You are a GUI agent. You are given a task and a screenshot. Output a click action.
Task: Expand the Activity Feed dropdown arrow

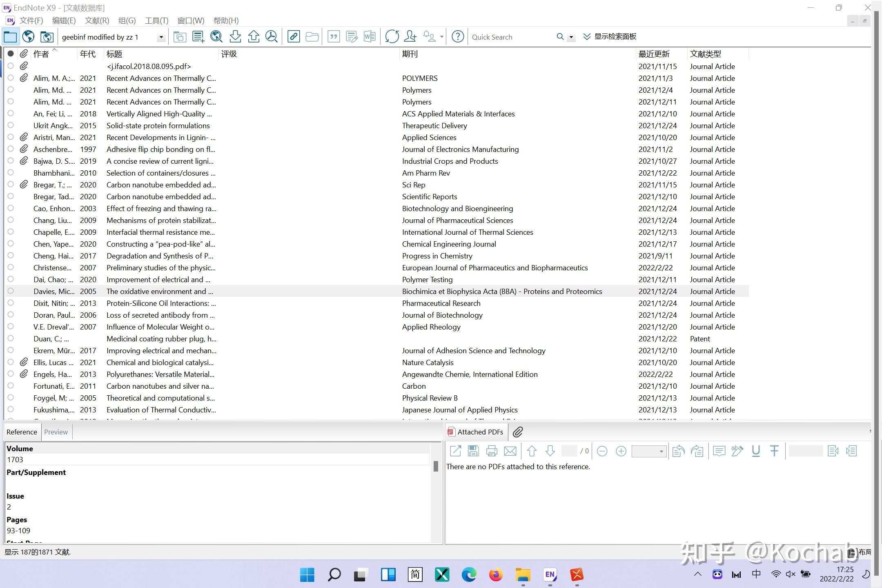point(442,37)
